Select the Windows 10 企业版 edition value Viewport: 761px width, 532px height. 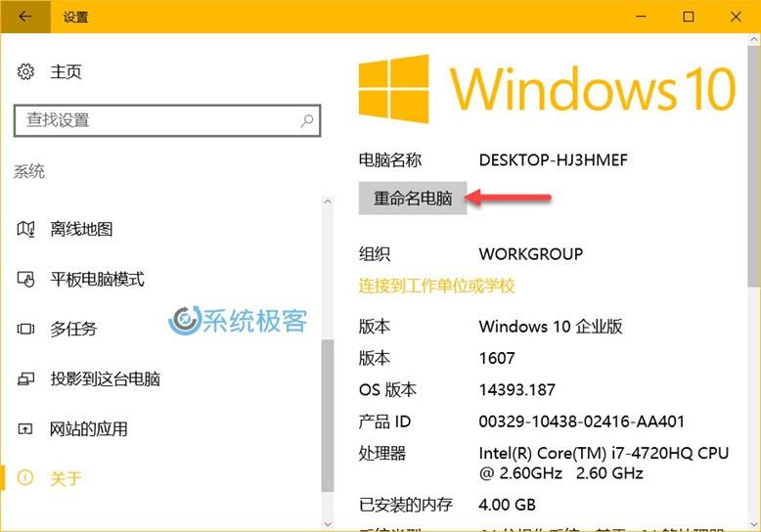[551, 327]
